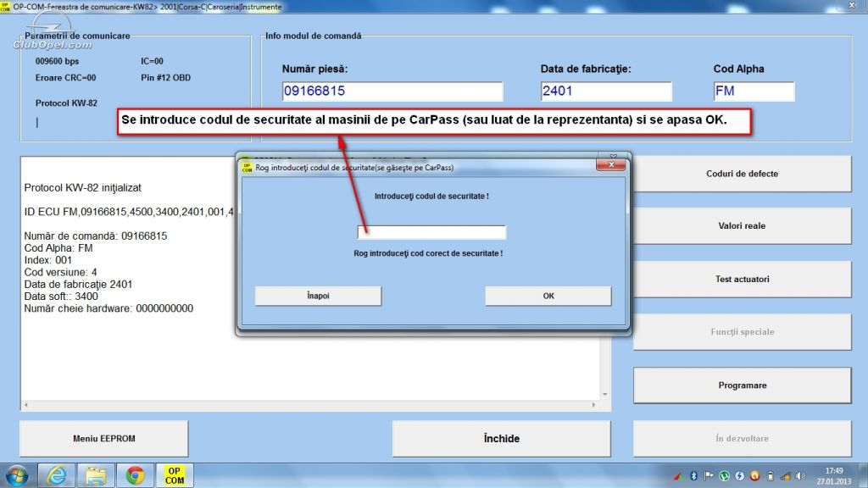This screenshot has height=488, width=868.
Task: Click the OP-COM icon in the security dialog title bar
Action: point(247,167)
